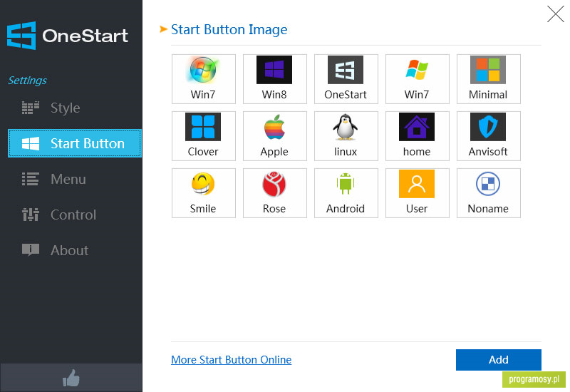The height and width of the screenshot is (392, 570).
Task: Select the home house start button
Action: tap(418, 136)
